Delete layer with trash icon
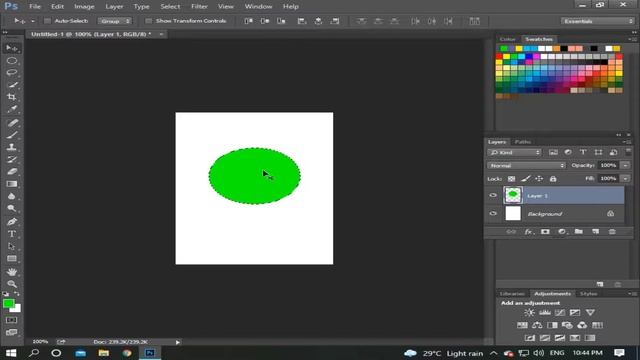This screenshot has width=640, height=360. [x=612, y=231]
